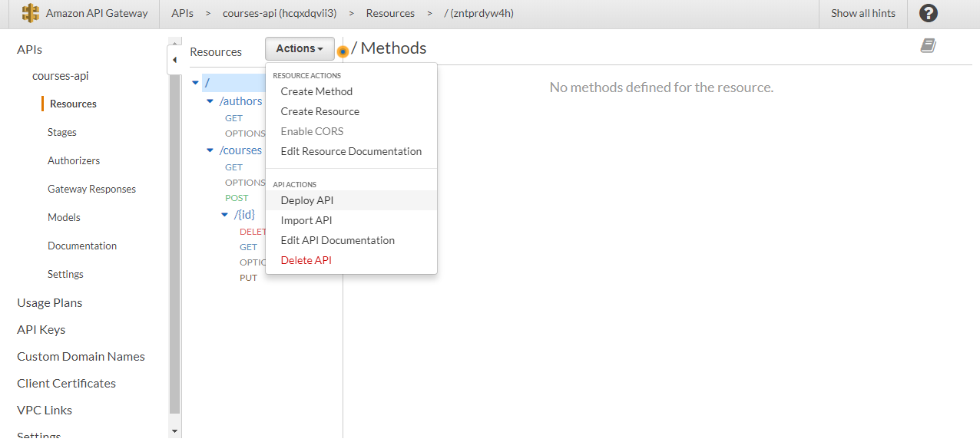This screenshot has height=442, width=980.
Task: Collapse the root / resource tree arrow
Action: click(x=195, y=82)
